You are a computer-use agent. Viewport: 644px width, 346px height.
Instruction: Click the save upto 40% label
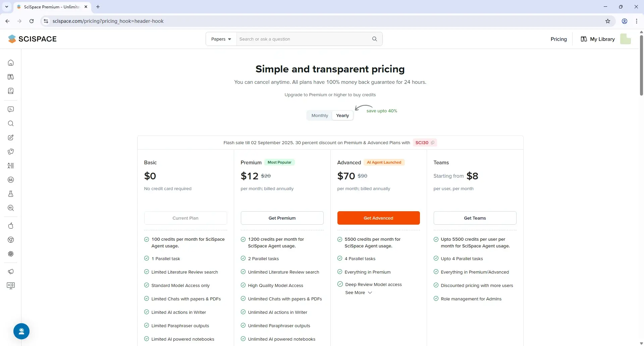[x=382, y=111]
